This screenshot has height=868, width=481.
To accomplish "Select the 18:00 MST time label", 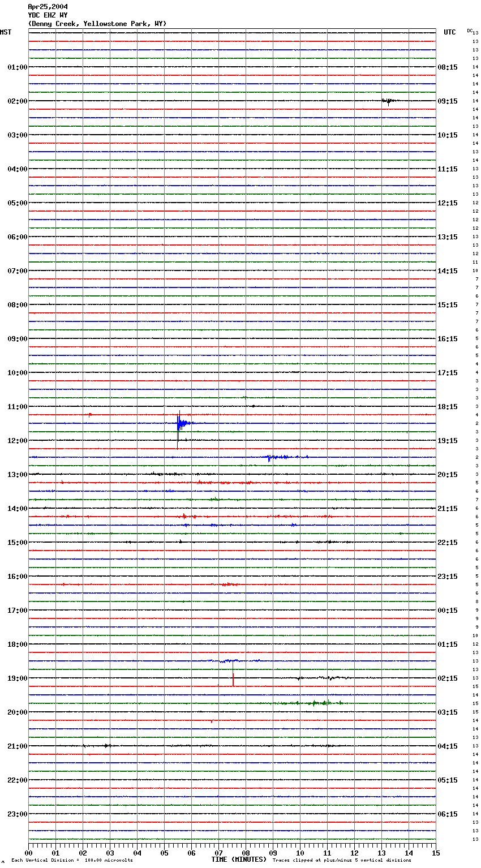I will click(18, 644).
